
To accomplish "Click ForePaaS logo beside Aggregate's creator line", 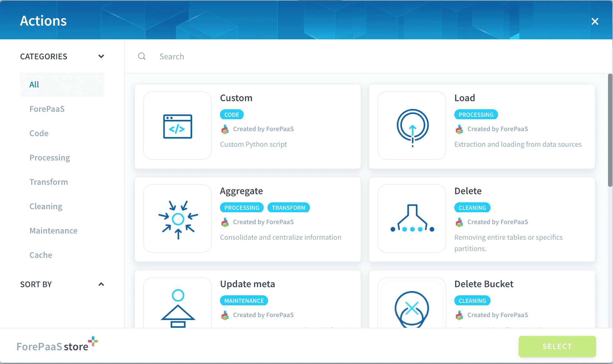I will click(225, 222).
